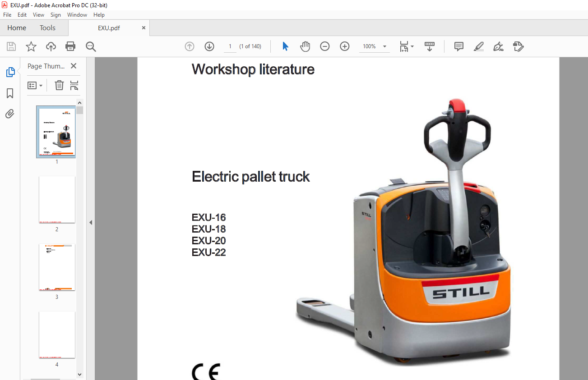
Task: Switch to the Home tab
Action: tap(17, 28)
